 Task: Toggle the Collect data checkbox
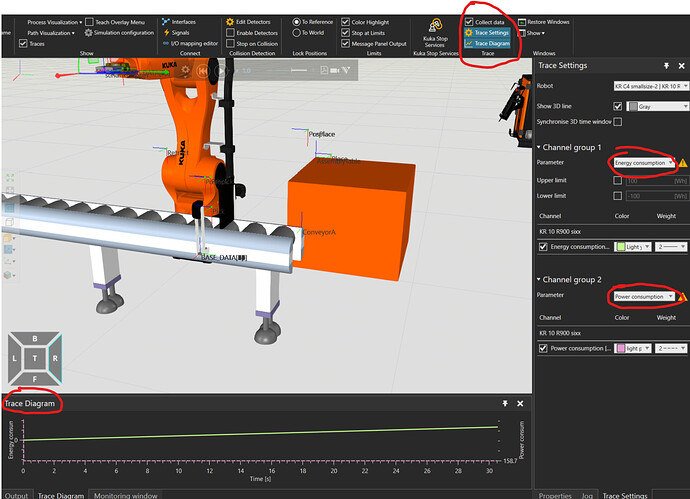pyautogui.click(x=469, y=21)
